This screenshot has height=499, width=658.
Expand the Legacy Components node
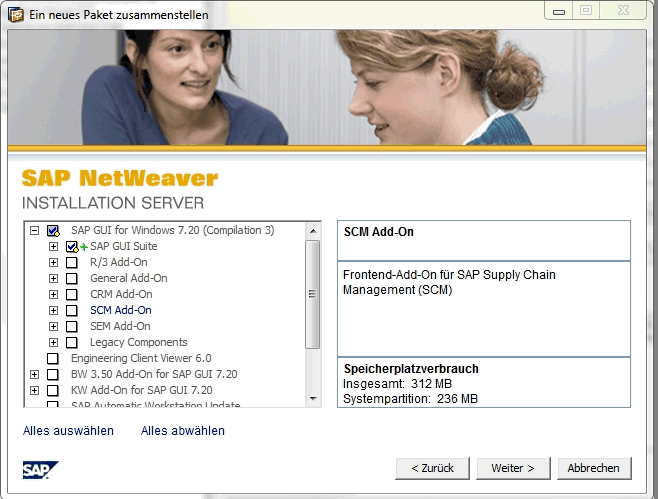(53, 342)
